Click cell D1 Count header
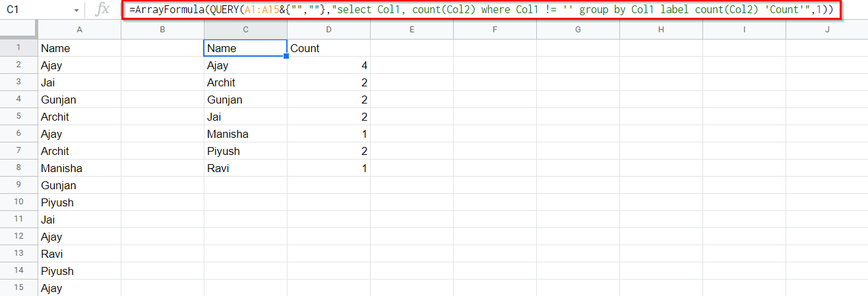 click(328, 48)
